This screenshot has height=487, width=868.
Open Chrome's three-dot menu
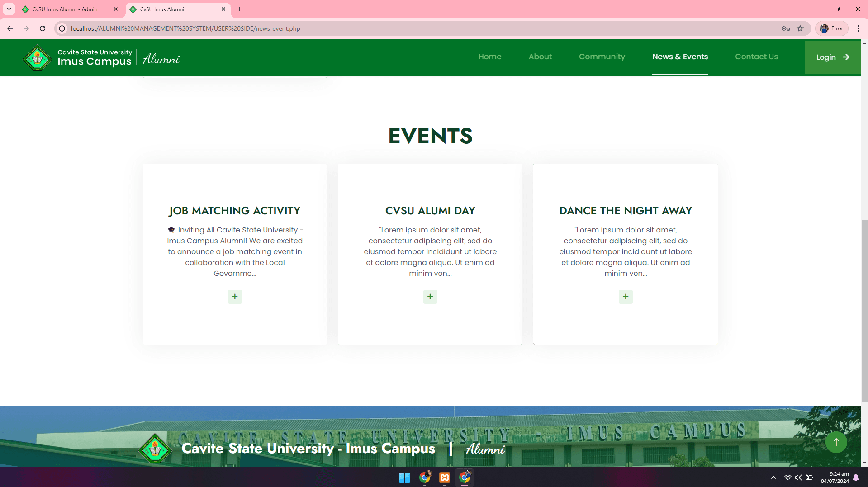pyautogui.click(x=859, y=28)
